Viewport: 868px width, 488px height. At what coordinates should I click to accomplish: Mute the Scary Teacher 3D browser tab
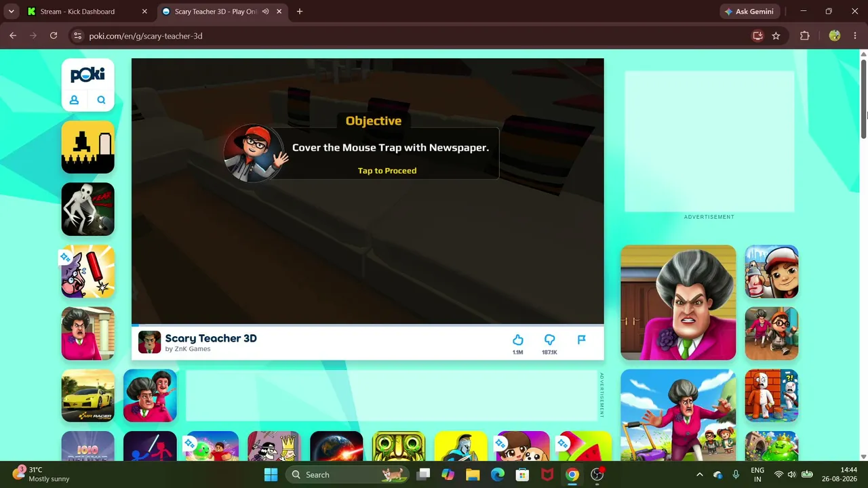(265, 12)
